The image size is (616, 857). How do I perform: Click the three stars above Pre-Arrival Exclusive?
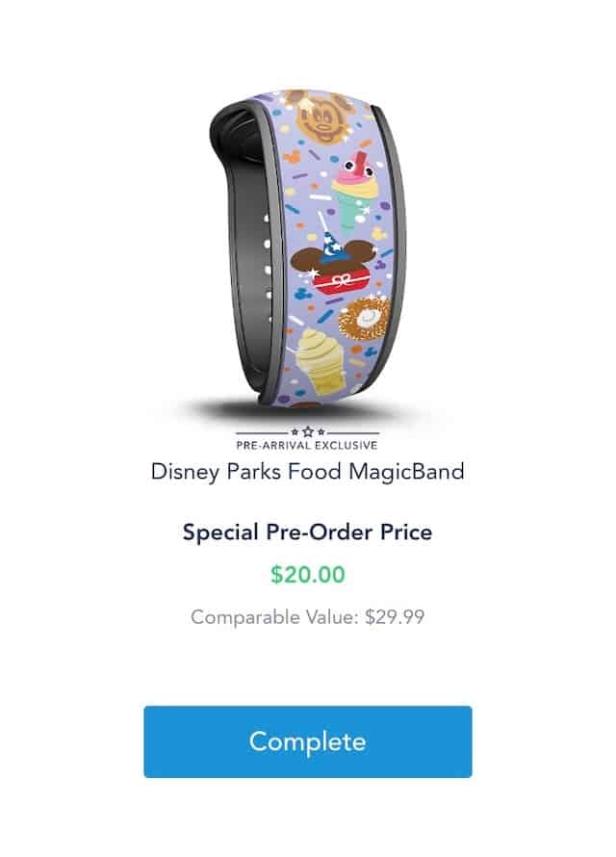[307, 431]
